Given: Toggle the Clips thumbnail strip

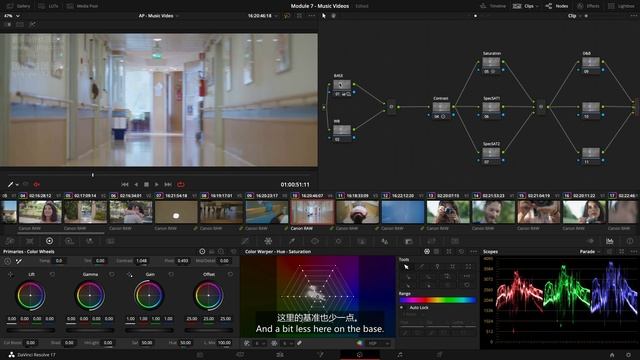Looking at the screenshot, I should (523, 6).
